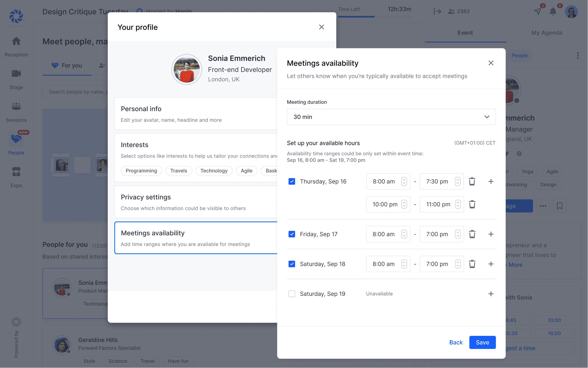This screenshot has width=588, height=368.
Task: Click Back in availability dialog
Action: tap(456, 342)
